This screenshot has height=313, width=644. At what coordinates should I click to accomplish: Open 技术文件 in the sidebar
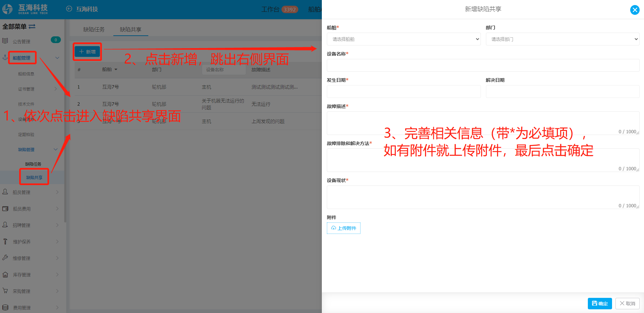26,104
